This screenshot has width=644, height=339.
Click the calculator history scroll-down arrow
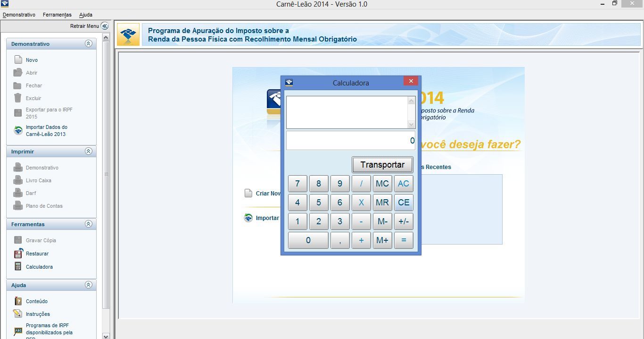point(411,124)
